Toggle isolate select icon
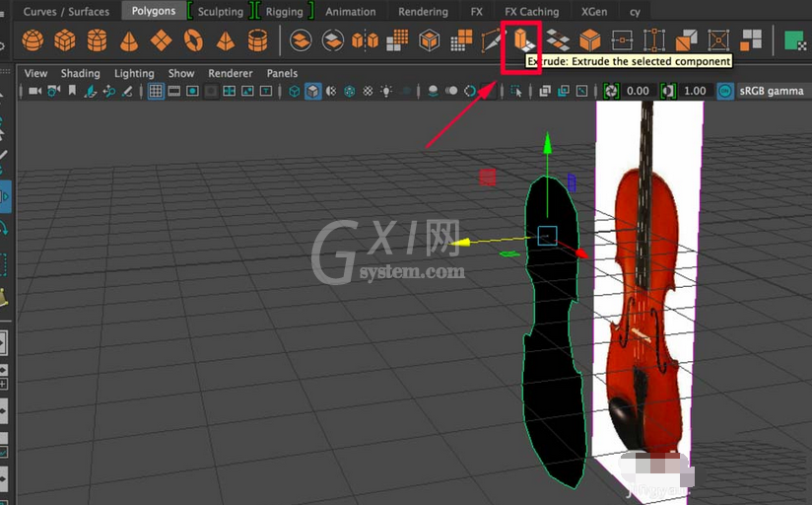Screen dimensions: 812x505 pyautogui.click(x=516, y=92)
